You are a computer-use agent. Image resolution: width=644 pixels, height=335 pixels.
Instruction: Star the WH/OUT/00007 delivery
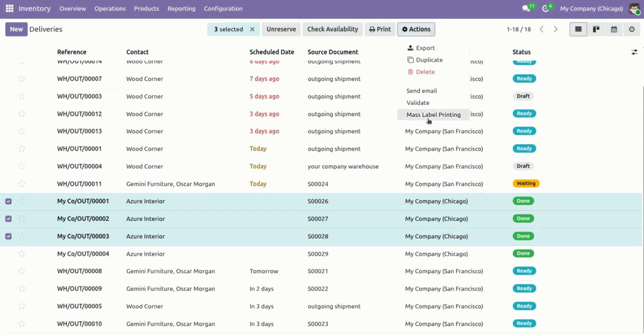22,79
